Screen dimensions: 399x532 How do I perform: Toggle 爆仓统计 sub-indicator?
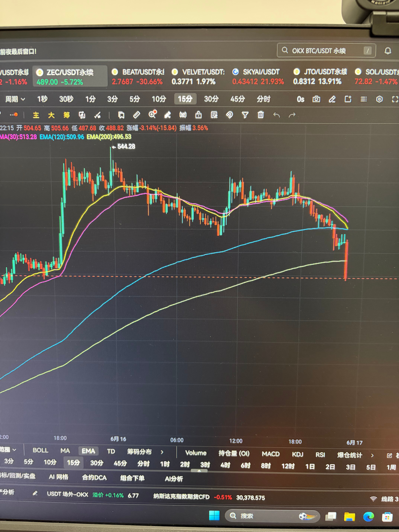pos(350,455)
